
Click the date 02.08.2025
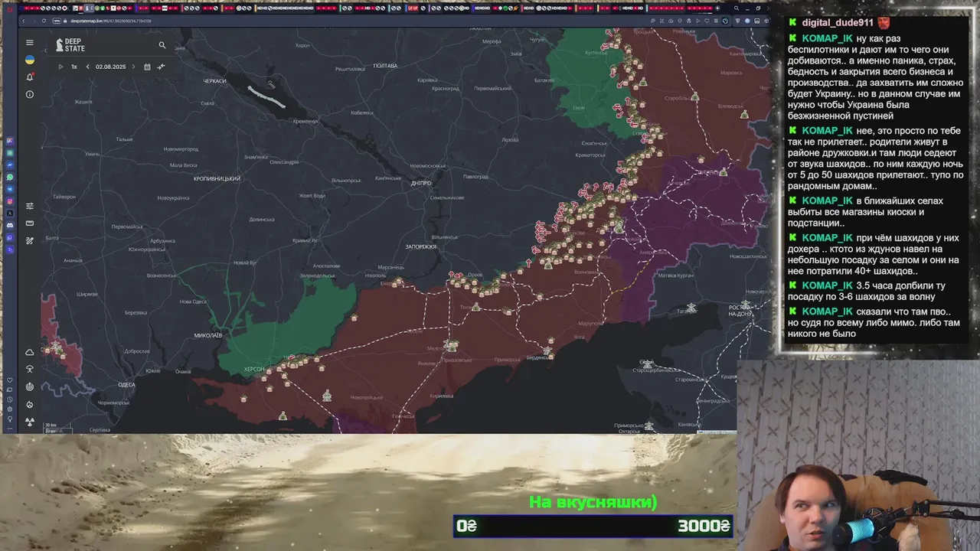(110, 67)
